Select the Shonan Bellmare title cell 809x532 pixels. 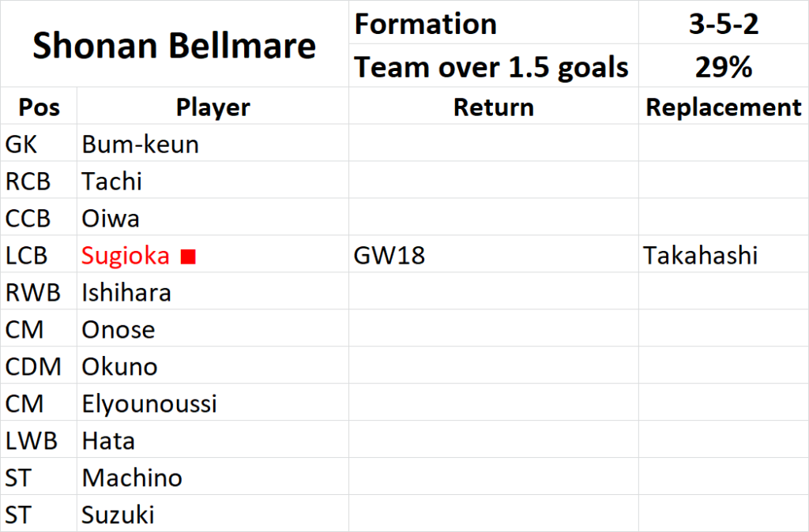[175, 44]
